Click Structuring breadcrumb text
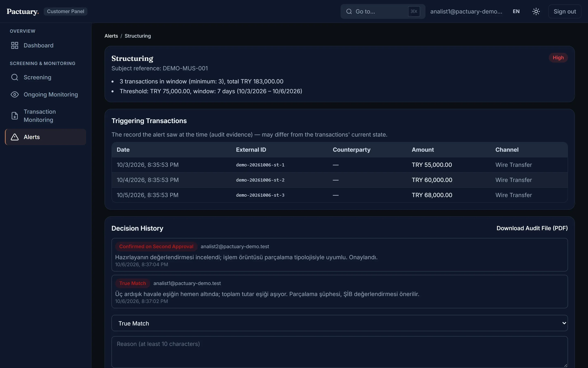 [x=138, y=36]
